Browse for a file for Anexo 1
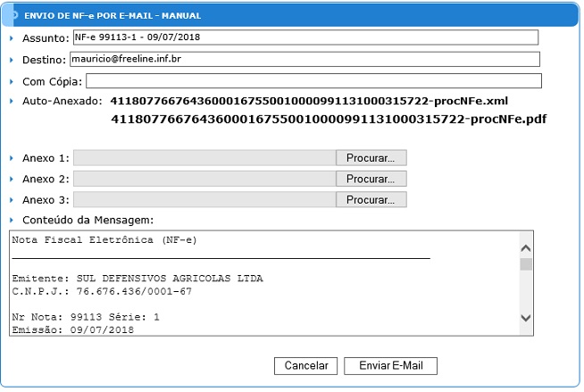584x392 pixels. coord(371,157)
